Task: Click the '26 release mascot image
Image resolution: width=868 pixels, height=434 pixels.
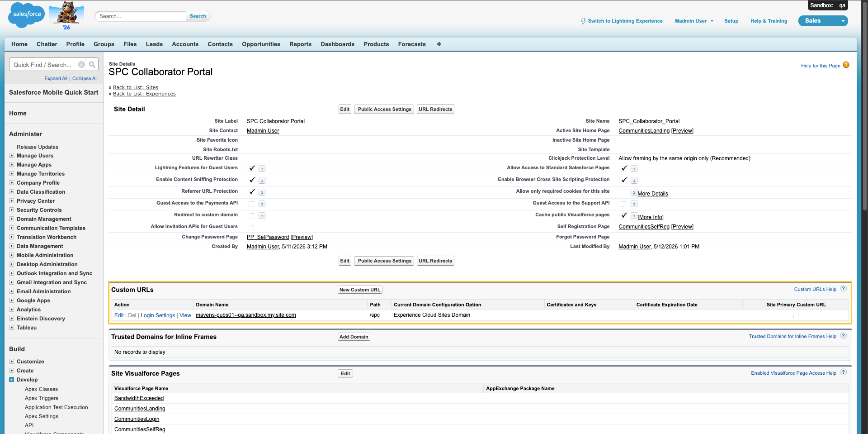Action: point(66,15)
